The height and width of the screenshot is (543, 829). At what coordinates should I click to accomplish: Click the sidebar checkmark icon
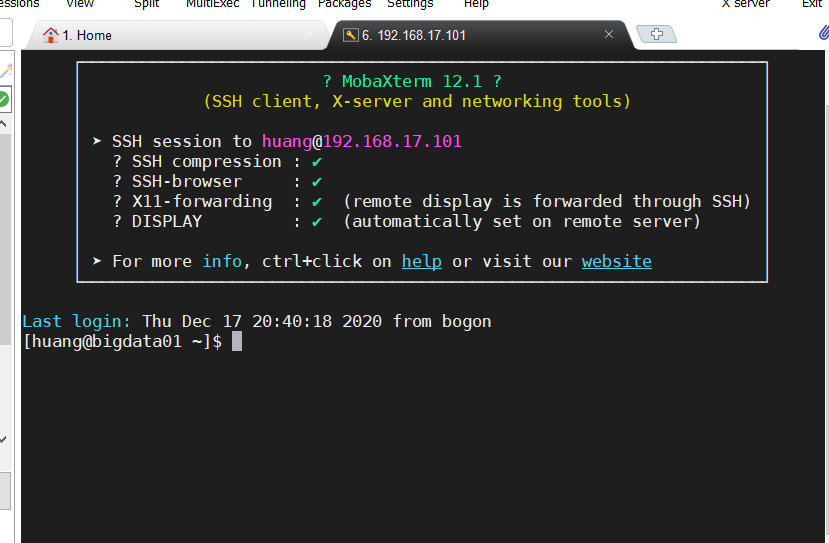[x=3, y=439]
